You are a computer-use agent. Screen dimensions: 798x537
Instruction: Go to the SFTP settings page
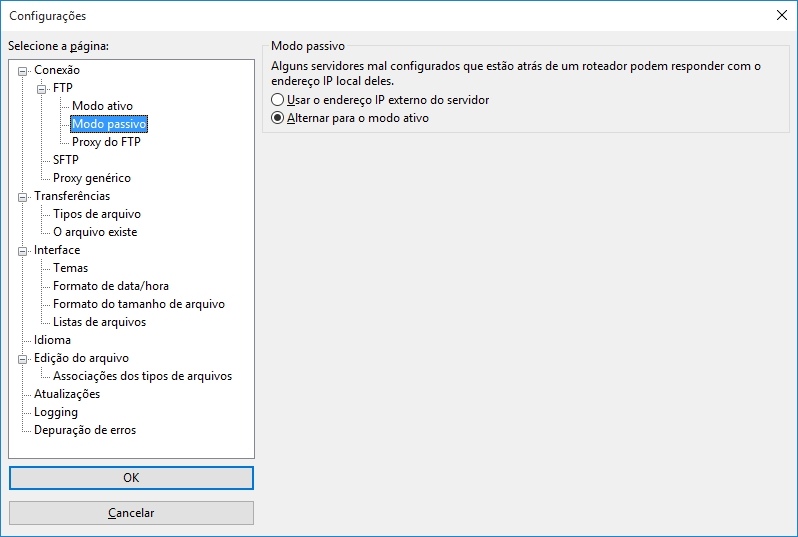click(66, 160)
